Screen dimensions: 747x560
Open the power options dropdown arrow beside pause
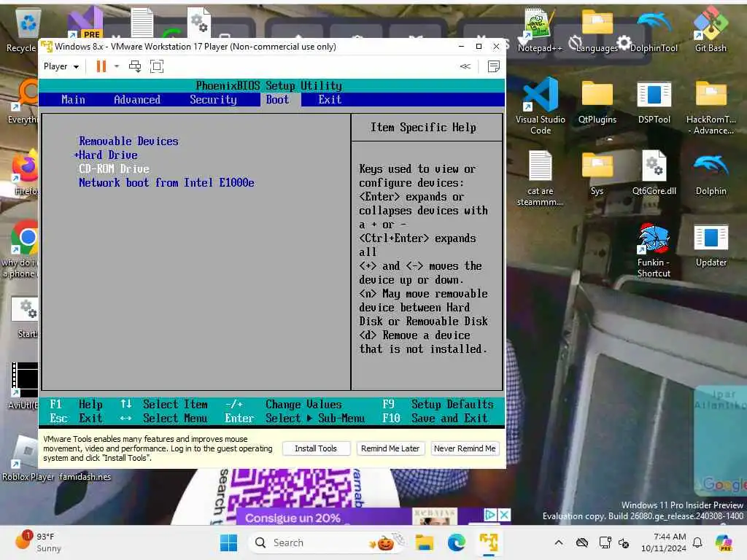117,66
